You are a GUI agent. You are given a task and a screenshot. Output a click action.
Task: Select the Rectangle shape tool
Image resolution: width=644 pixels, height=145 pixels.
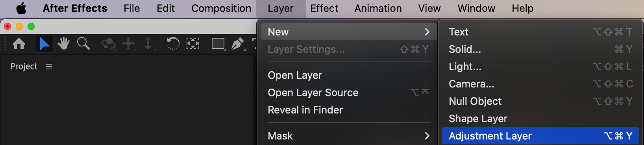218,43
